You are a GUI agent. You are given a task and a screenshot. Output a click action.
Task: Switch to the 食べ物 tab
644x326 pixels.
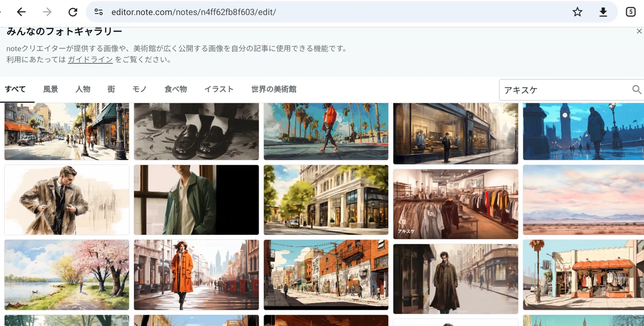pyautogui.click(x=175, y=89)
